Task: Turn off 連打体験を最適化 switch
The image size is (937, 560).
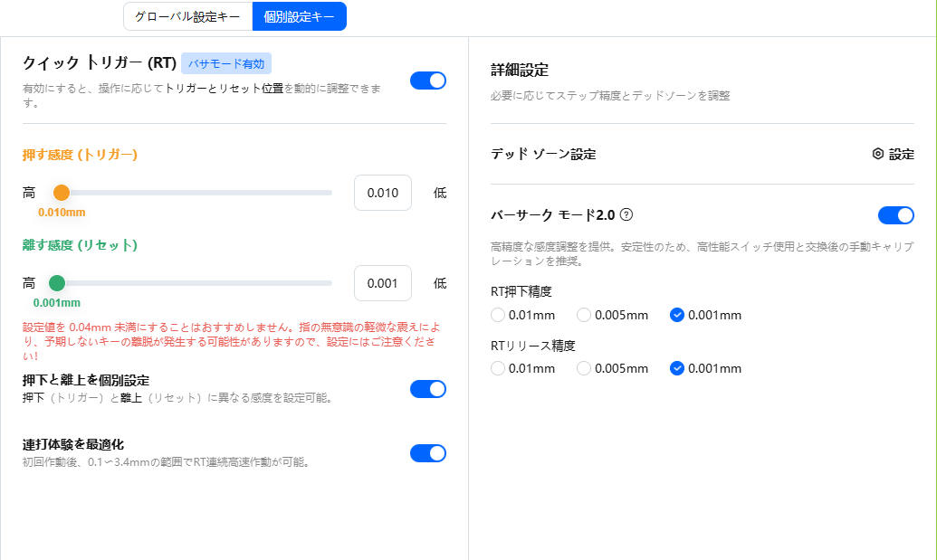Action: [427, 453]
